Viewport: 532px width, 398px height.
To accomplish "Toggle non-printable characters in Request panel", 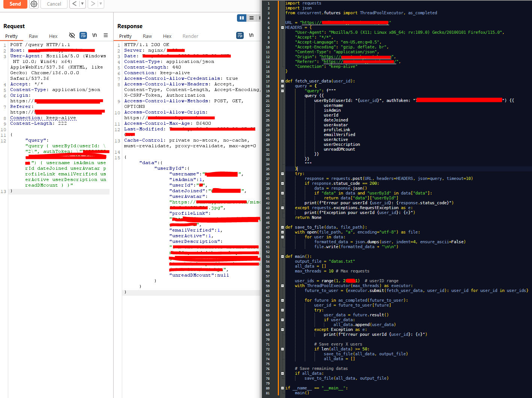I will 94,35.
